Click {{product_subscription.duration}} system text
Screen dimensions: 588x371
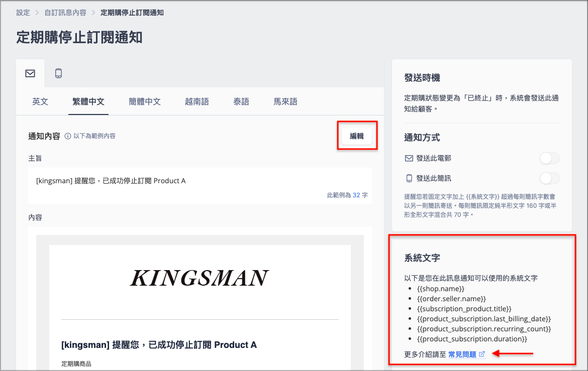(x=472, y=339)
